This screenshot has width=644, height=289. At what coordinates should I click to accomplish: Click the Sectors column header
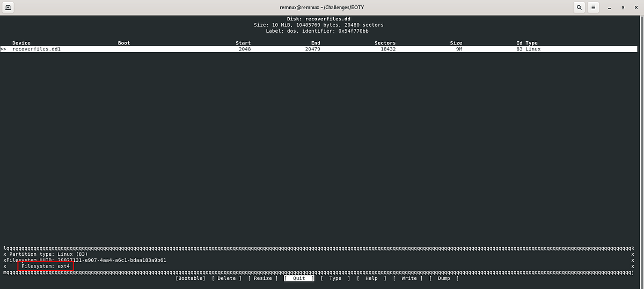point(385,43)
